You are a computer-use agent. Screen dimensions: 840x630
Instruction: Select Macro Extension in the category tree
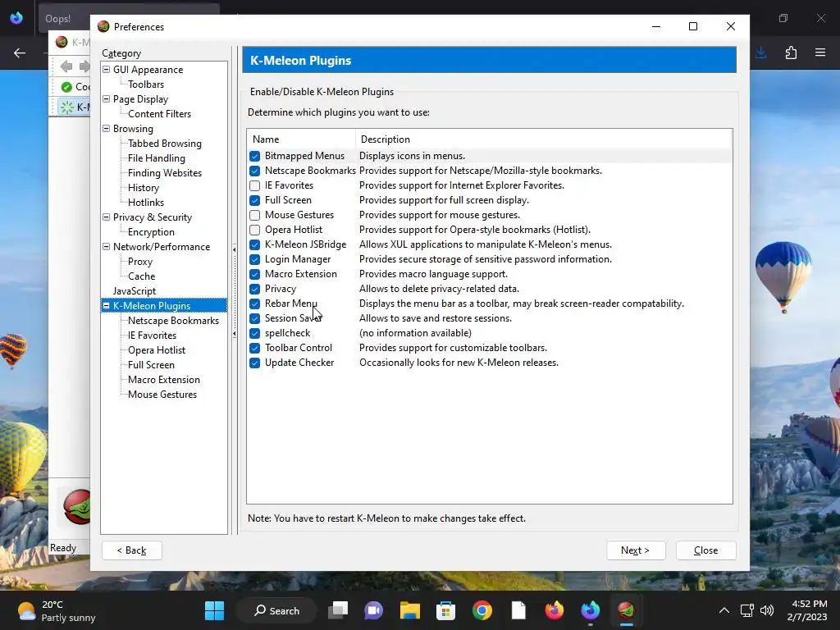pos(163,379)
